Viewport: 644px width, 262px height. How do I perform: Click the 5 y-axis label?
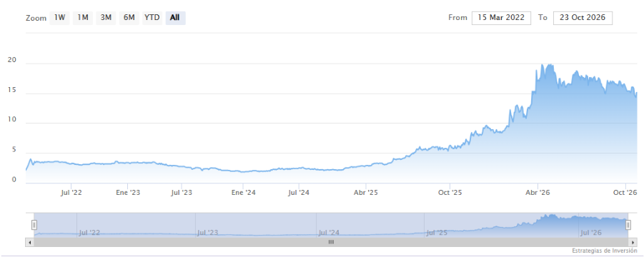[14, 150]
